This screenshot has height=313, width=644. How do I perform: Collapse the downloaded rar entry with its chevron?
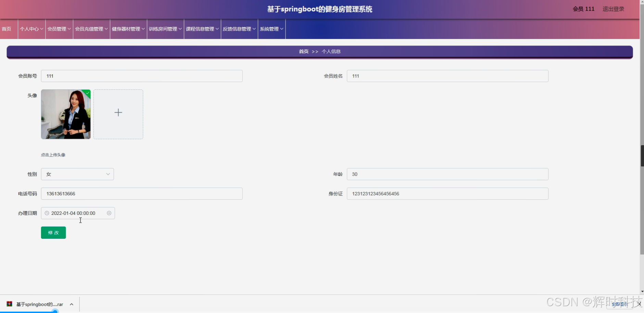72,304
